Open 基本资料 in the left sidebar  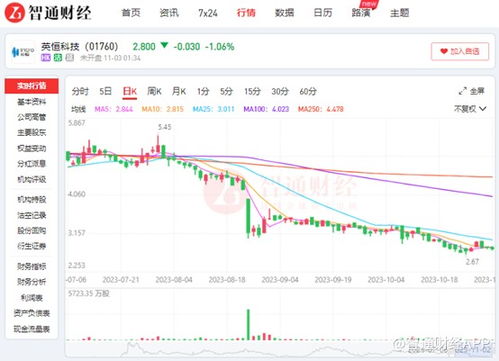pyautogui.click(x=32, y=102)
